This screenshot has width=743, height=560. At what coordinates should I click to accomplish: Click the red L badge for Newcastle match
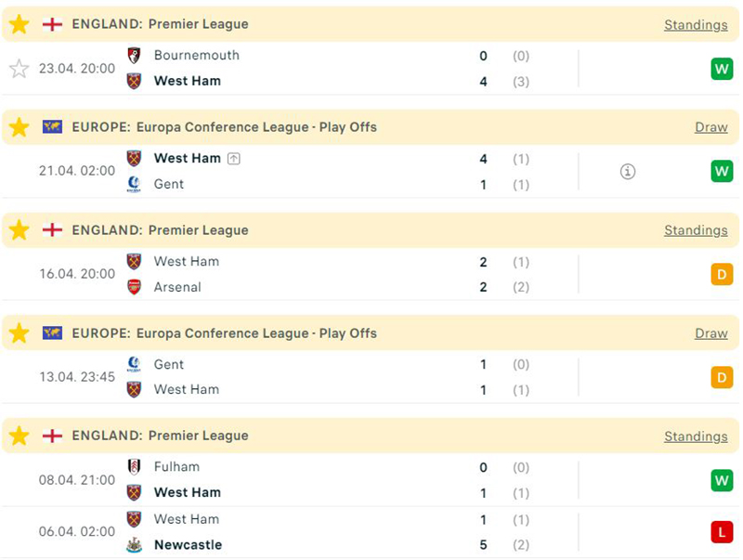722,532
